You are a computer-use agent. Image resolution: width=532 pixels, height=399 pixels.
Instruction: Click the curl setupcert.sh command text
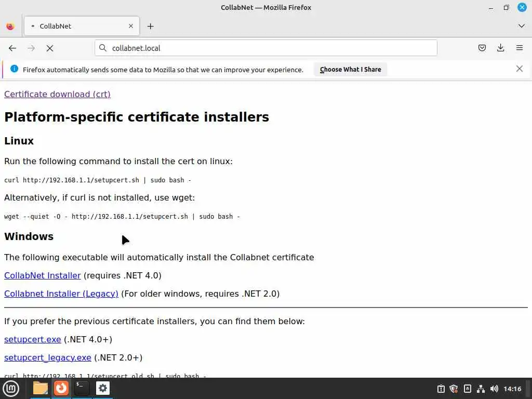pyautogui.click(x=98, y=180)
